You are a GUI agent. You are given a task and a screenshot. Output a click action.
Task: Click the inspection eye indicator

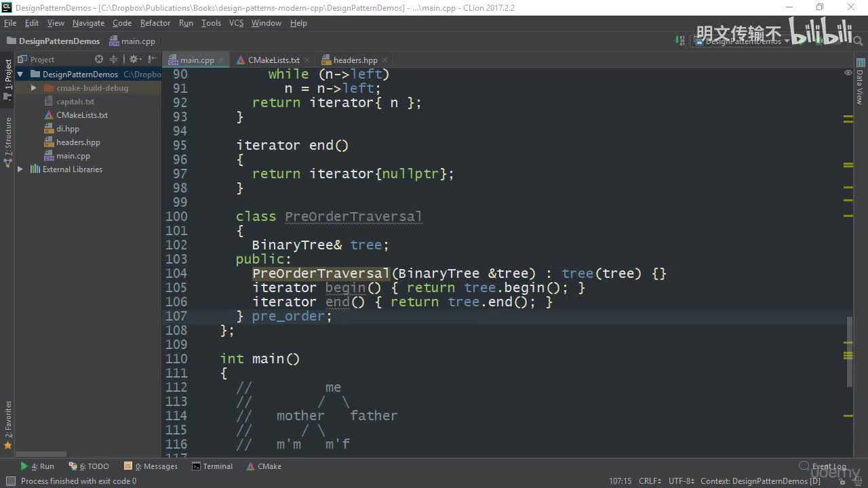click(848, 72)
